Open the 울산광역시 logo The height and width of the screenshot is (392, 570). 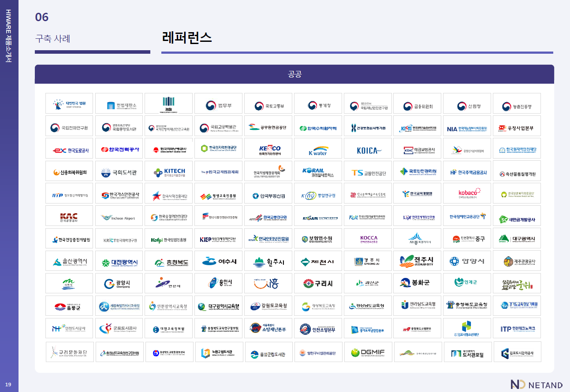point(69,261)
